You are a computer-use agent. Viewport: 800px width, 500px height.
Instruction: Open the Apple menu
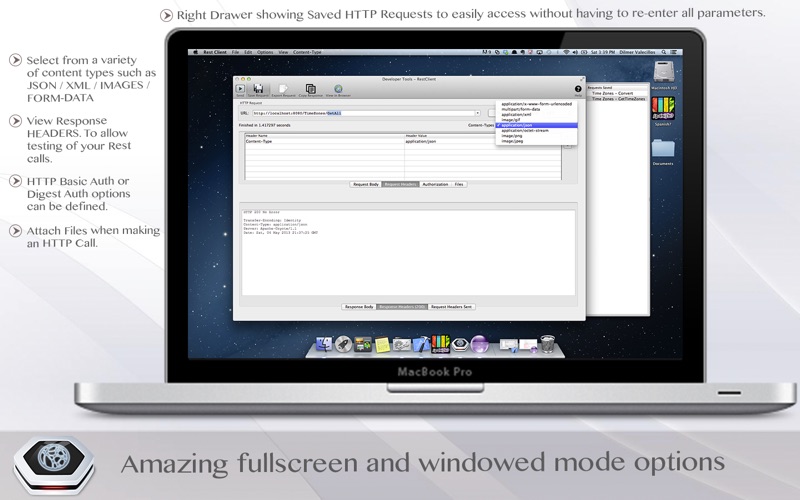(195, 52)
